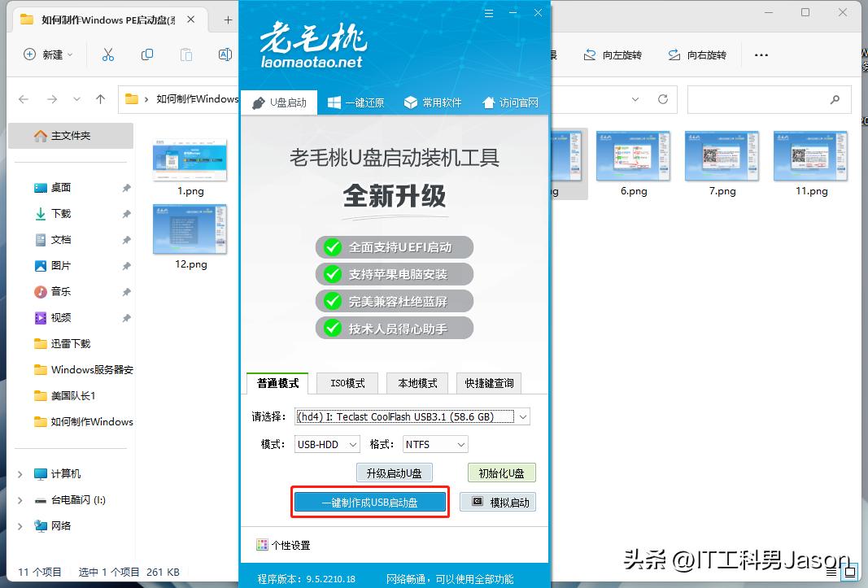This screenshot has width=868, height=588.
Task: Click 一键制作成USB启动盘 button
Action: point(370,502)
